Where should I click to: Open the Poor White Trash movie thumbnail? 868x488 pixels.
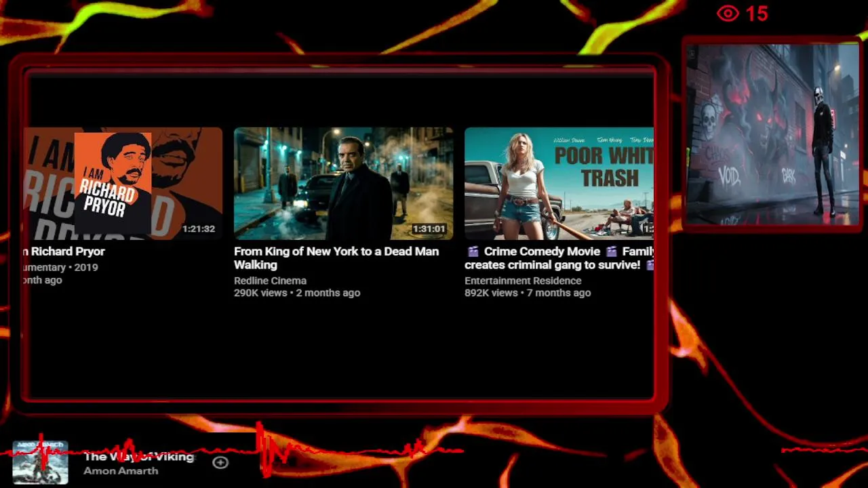[559, 183]
